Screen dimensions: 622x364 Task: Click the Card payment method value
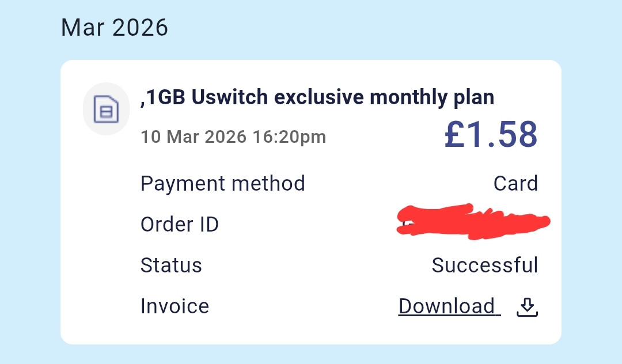coord(515,184)
